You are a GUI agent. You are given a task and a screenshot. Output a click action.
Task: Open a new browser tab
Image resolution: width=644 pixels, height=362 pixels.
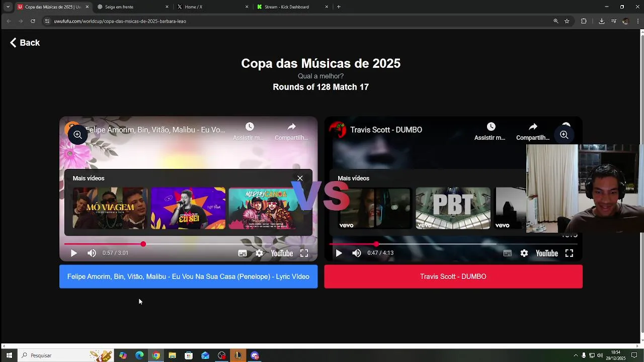(x=339, y=7)
